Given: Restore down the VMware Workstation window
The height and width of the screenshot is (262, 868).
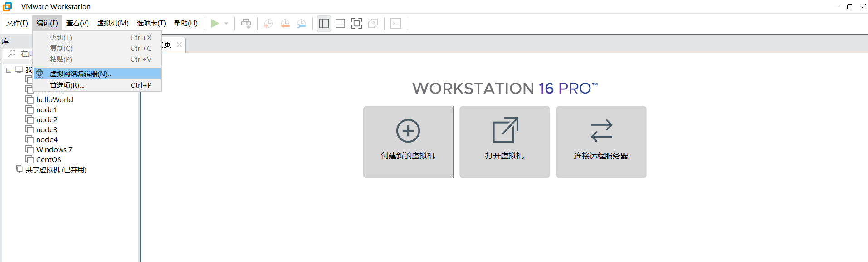Looking at the screenshot, I should tap(849, 6).
